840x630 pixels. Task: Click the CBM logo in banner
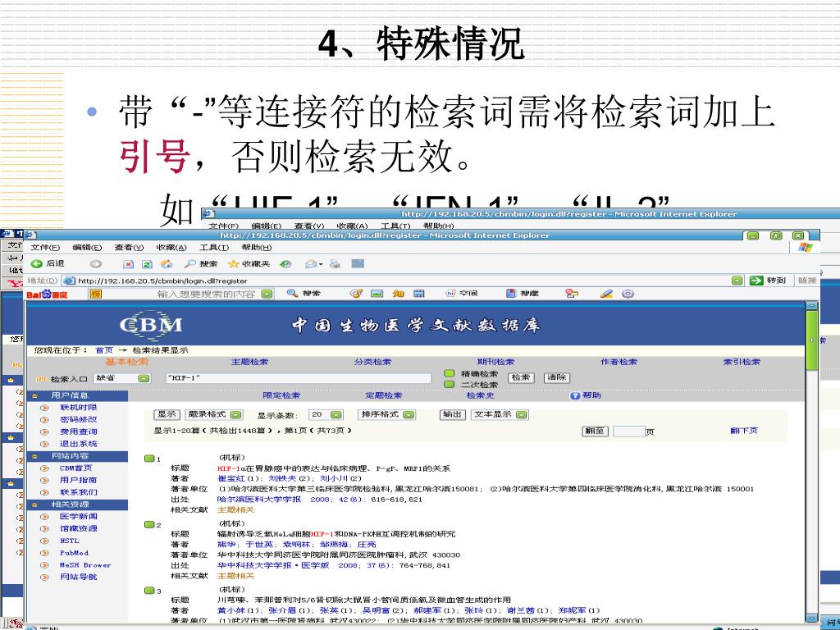pos(151,325)
